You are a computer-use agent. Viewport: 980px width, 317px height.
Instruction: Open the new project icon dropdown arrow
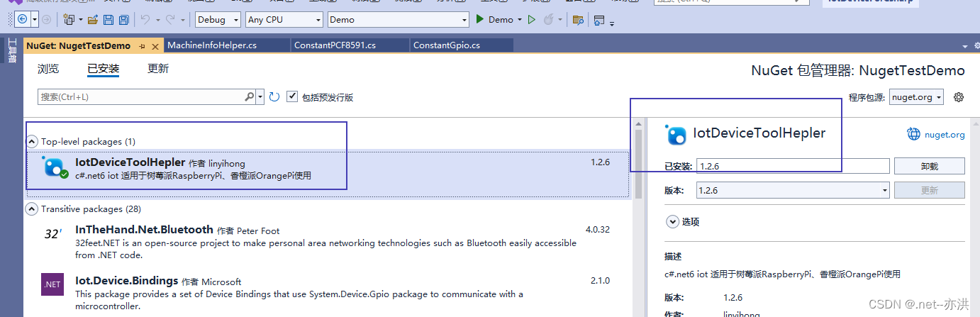pyautogui.click(x=80, y=20)
